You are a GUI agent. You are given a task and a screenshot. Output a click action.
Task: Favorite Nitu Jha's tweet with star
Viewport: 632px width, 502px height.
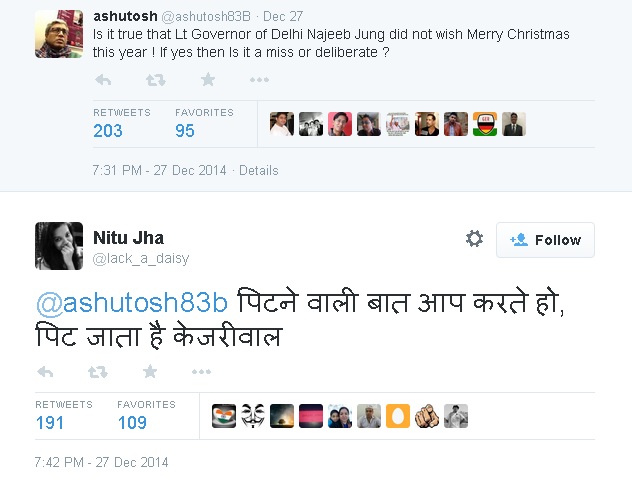150,372
